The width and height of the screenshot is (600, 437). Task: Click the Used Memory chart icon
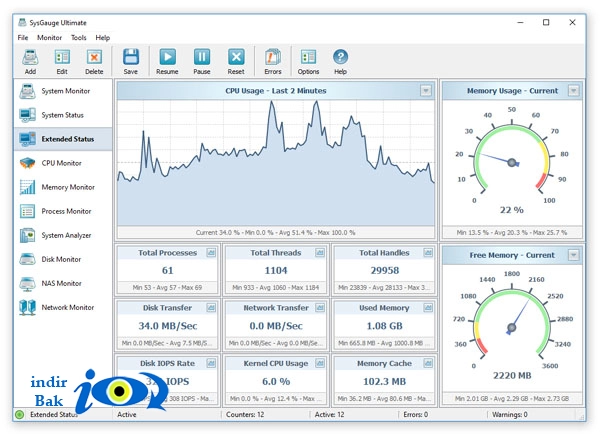pyautogui.click(x=428, y=308)
